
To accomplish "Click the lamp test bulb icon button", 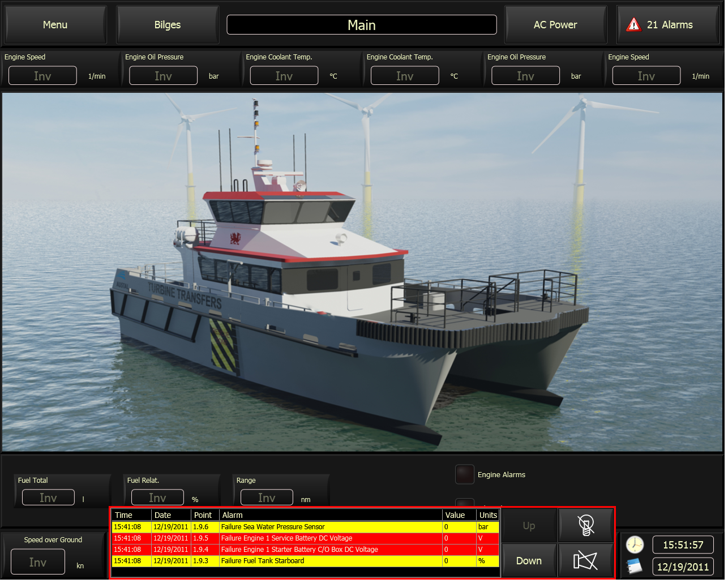I will 585,525.
